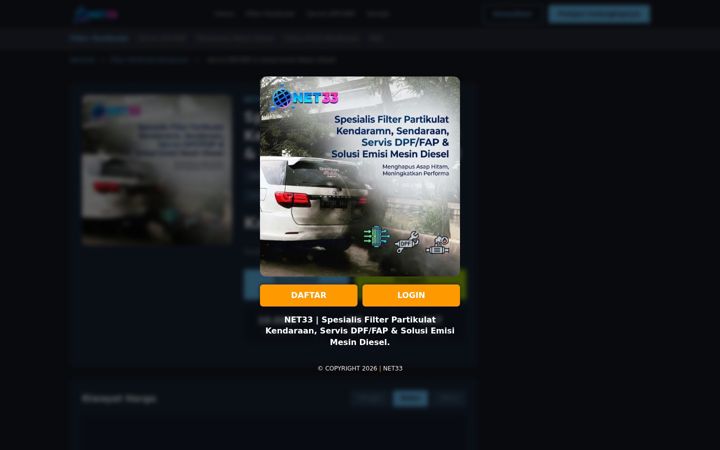Click the banner headline "Spesialis Filter Partikulat"
The image size is (720, 450).
pos(391,119)
